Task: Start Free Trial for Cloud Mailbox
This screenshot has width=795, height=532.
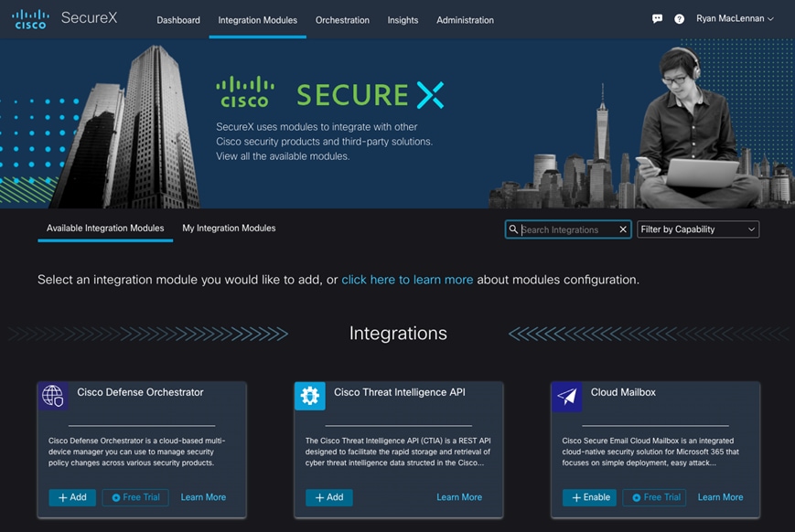Action: pos(654,497)
